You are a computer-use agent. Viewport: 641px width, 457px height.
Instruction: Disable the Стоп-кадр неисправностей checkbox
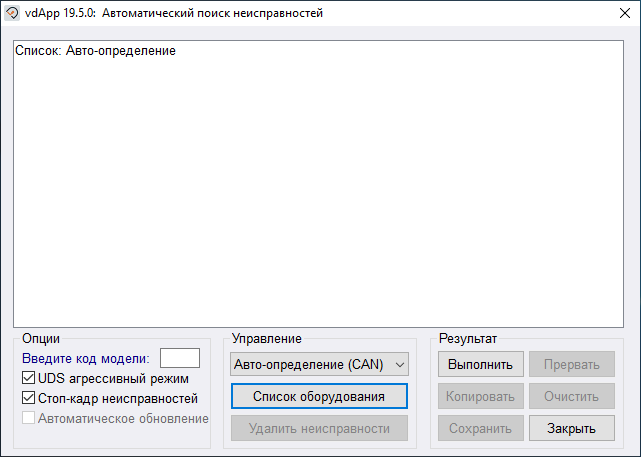pyautogui.click(x=29, y=398)
